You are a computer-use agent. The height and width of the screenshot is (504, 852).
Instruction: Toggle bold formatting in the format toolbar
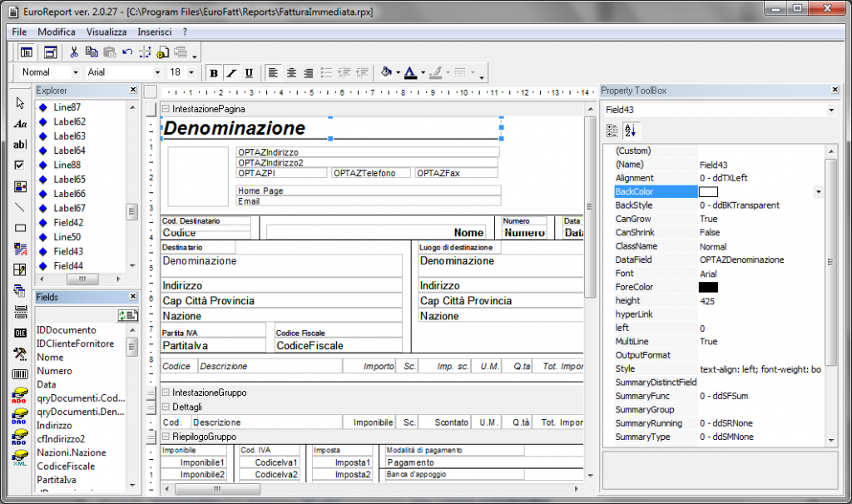[213, 72]
